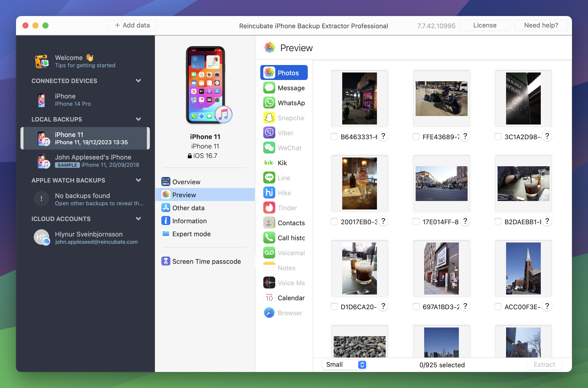Click the Add data button
This screenshot has width=588, height=388.
(x=132, y=25)
